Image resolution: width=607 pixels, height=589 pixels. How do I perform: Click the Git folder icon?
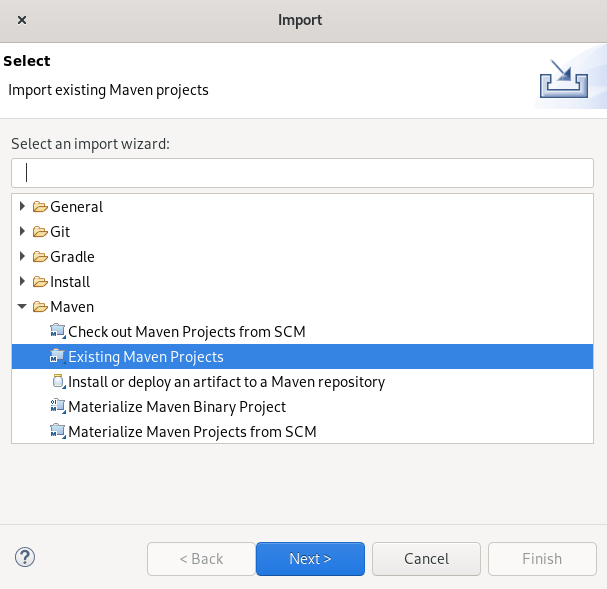(x=40, y=232)
